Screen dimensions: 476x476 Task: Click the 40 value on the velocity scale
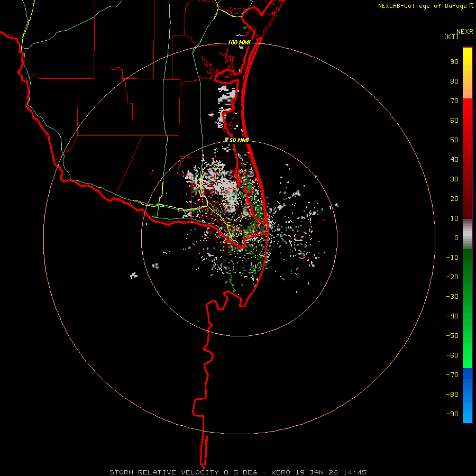(454, 160)
